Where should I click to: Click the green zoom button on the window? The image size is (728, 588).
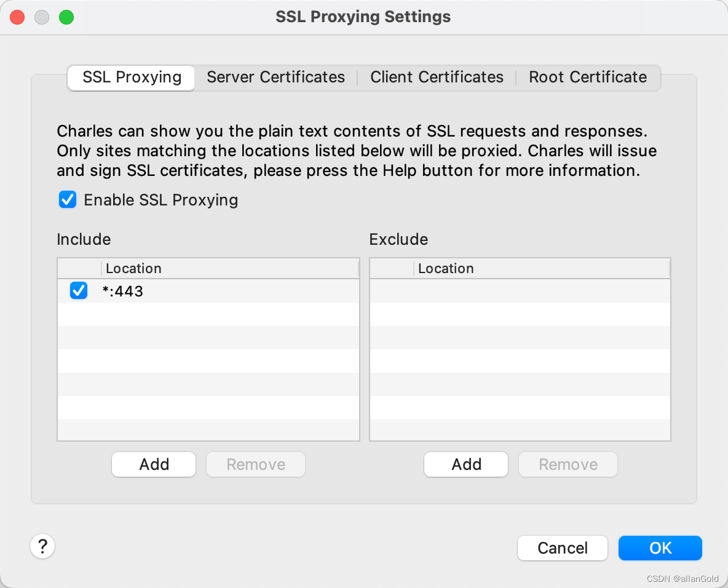pyautogui.click(x=66, y=17)
